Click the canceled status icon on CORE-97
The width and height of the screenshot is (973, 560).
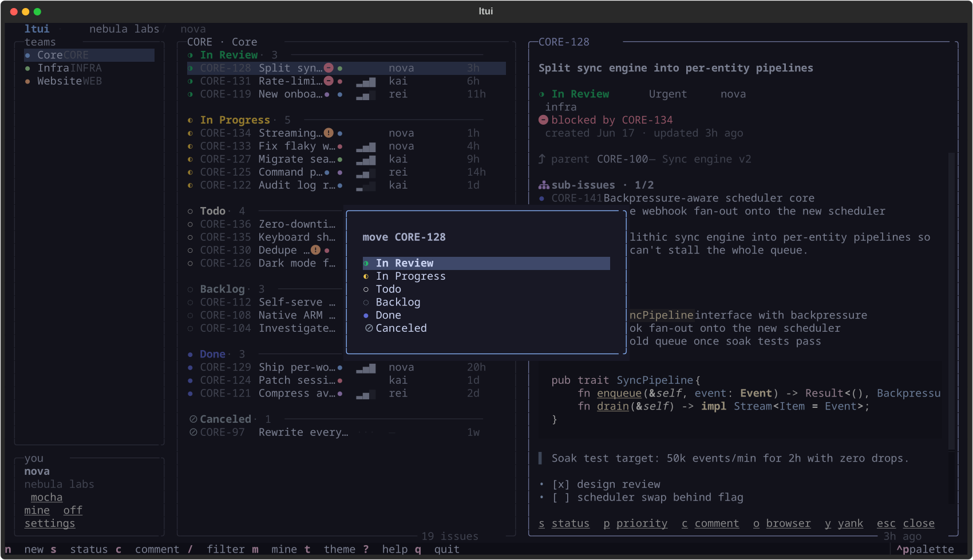pos(193,432)
